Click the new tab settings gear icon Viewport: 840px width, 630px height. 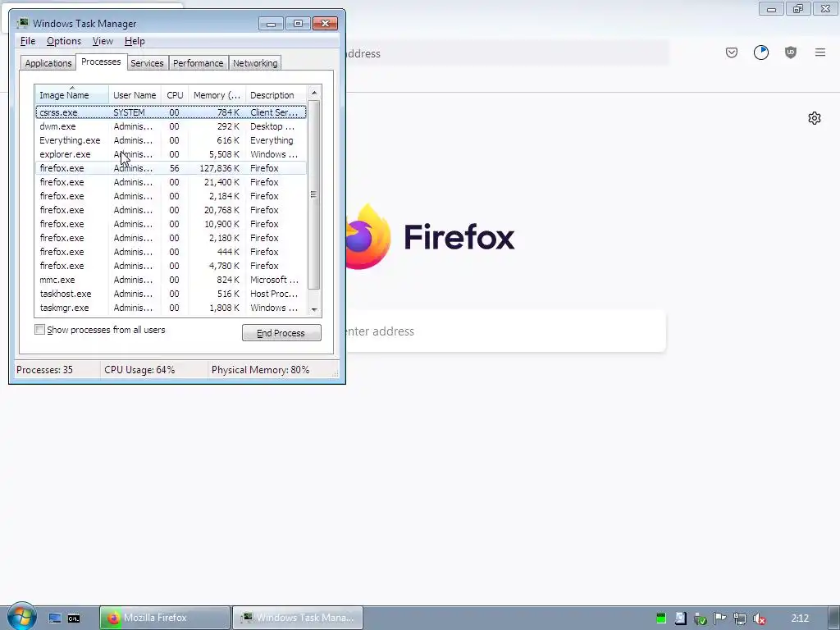click(x=815, y=118)
